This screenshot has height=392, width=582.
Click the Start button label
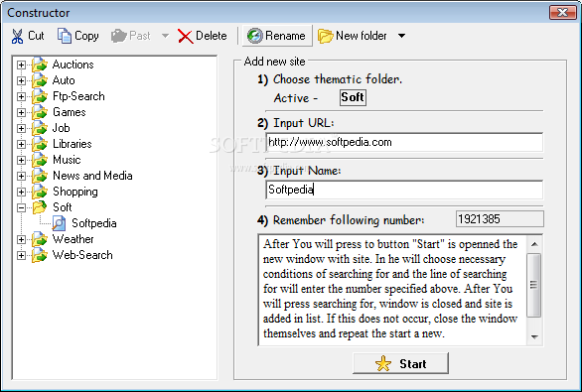(x=413, y=364)
